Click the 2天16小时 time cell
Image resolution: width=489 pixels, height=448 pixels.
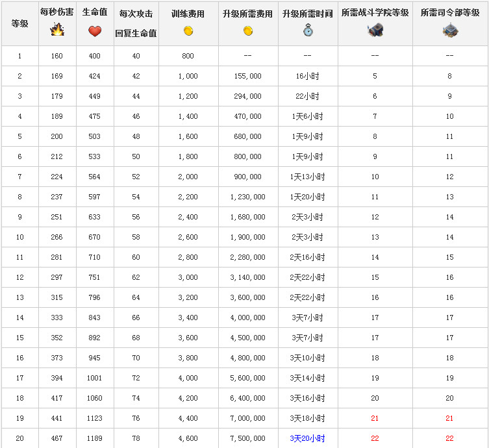[308, 257]
